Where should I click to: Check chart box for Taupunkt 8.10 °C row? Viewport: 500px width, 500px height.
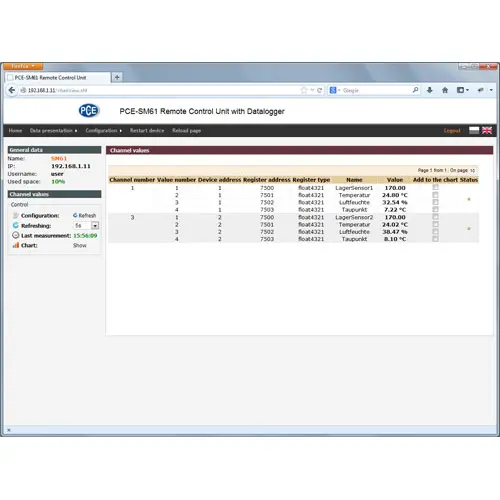[435, 239]
